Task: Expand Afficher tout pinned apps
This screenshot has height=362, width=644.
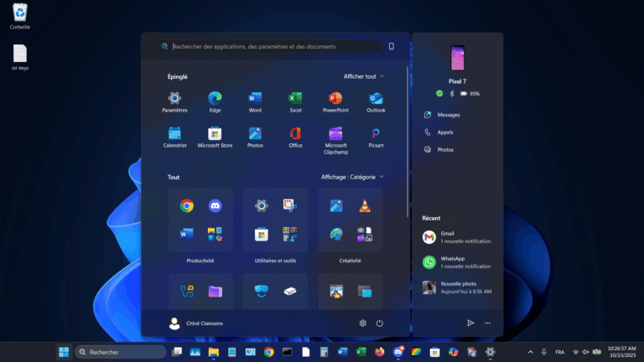Action: (x=363, y=76)
